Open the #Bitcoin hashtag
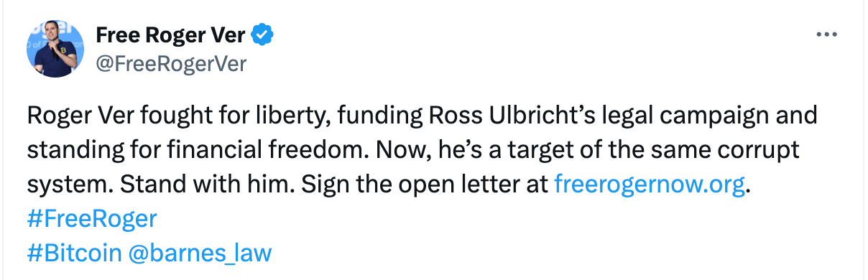This screenshot has height=280, width=868. click(x=73, y=253)
